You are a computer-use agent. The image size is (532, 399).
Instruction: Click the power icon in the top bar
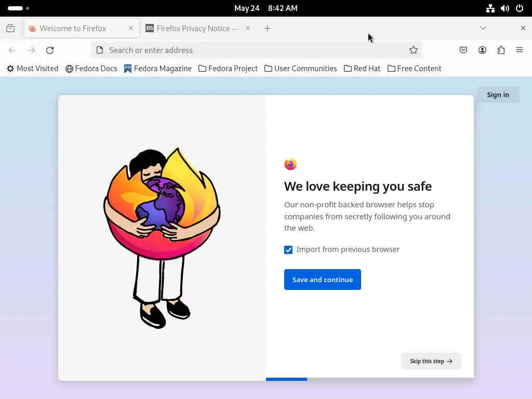pos(520,8)
